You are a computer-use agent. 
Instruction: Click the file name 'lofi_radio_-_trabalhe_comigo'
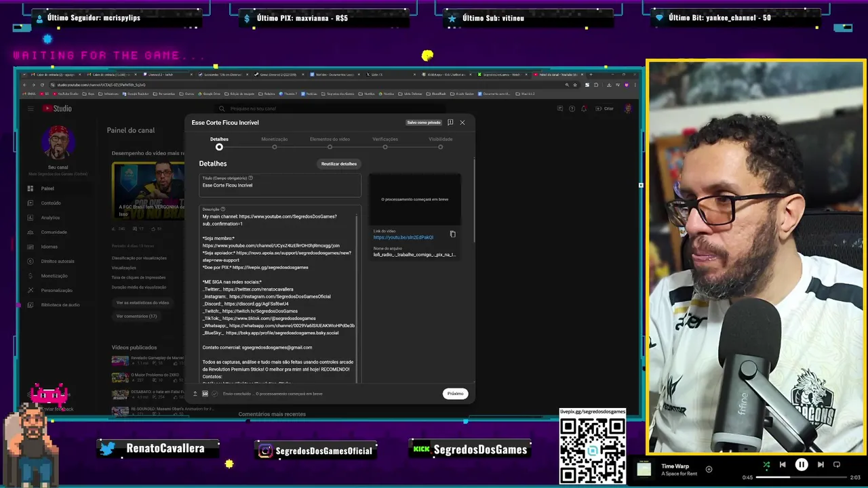[x=414, y=255]
